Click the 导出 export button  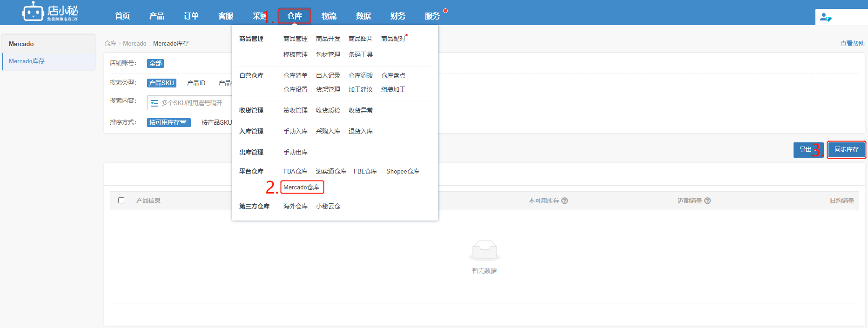pos(808,150)
